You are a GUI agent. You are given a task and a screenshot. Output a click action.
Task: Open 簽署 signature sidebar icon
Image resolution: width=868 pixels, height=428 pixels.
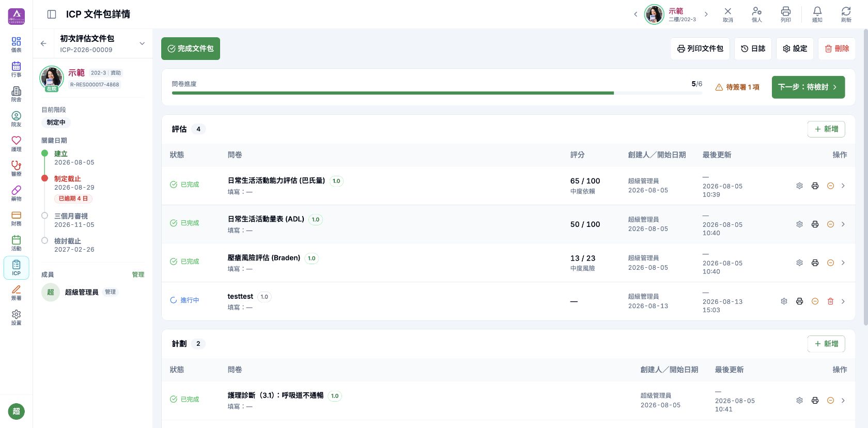click(17, 293)
